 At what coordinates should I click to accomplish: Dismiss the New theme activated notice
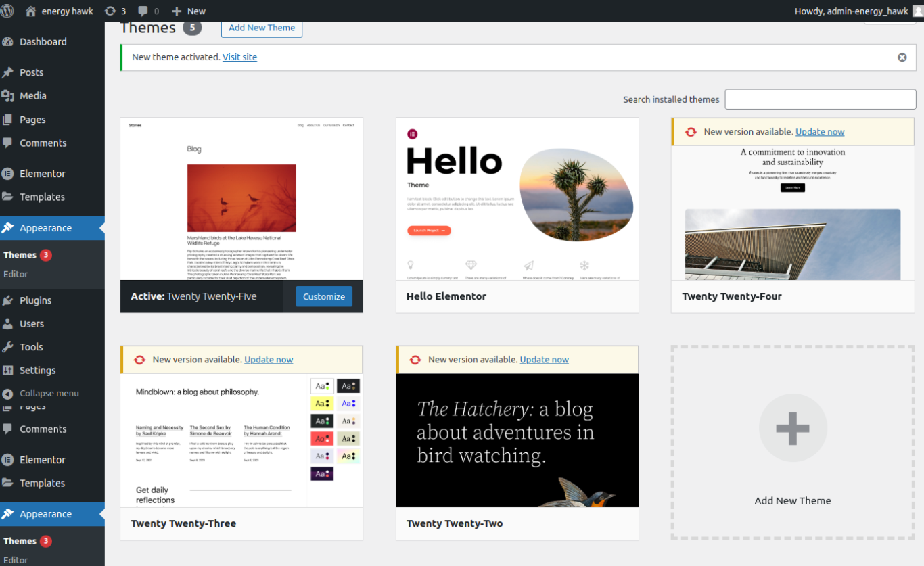[902, 57]
